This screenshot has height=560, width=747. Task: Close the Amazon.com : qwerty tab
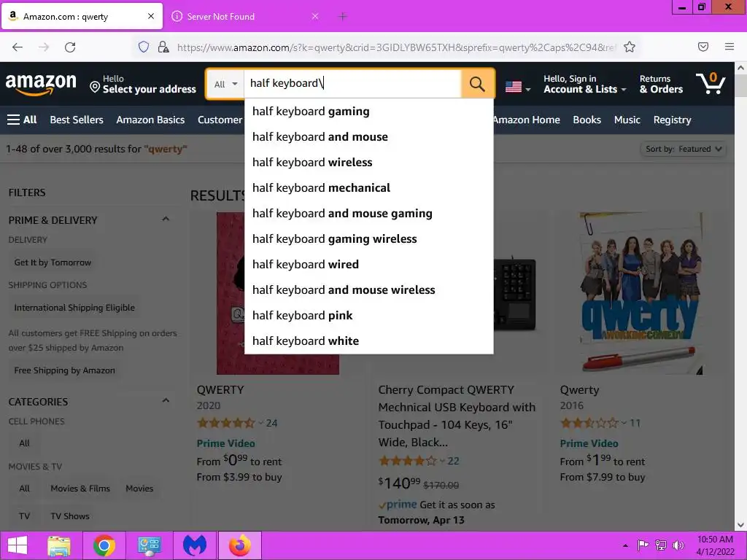tap(151, 16)
